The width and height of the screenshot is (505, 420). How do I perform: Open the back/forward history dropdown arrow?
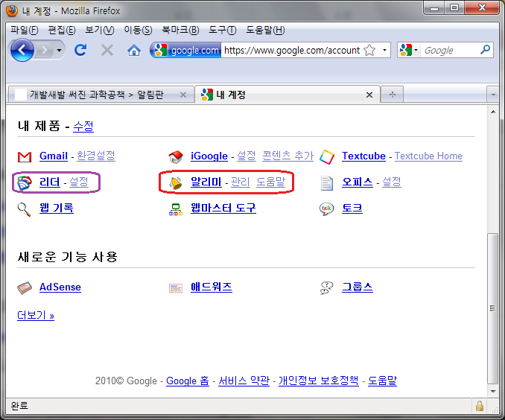[60, 50]
